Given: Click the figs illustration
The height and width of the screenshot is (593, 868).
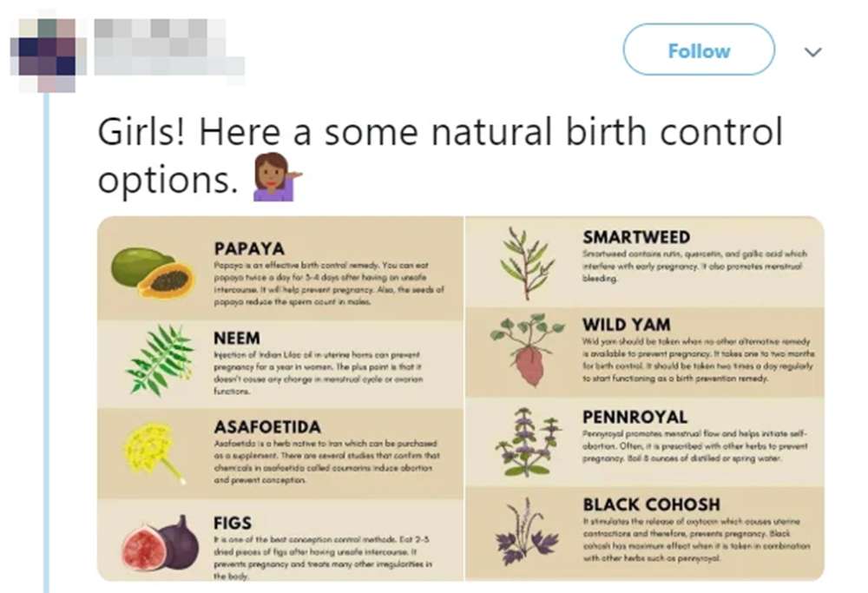Looking at the screenshot, I should click(x=161, y=543).
